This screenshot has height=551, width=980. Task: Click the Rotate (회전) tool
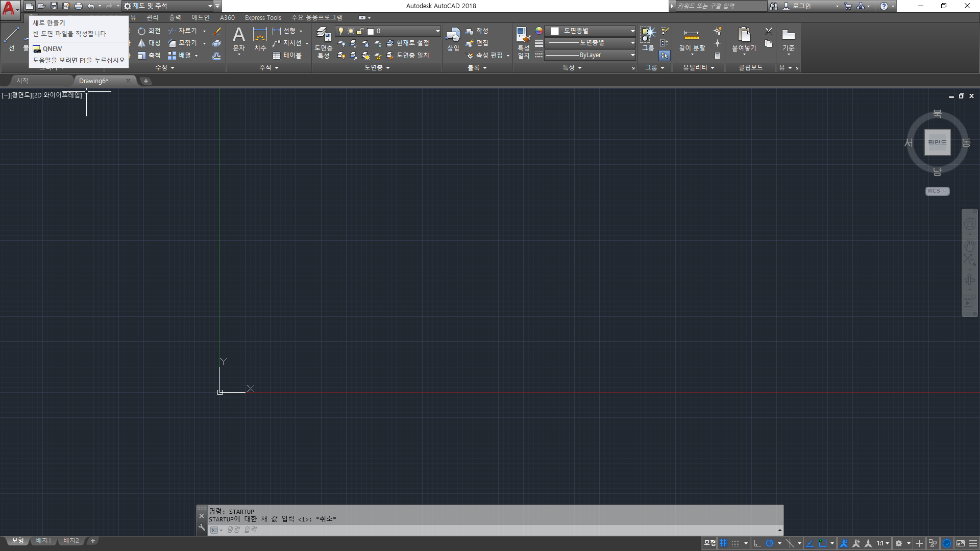point(149,31)
